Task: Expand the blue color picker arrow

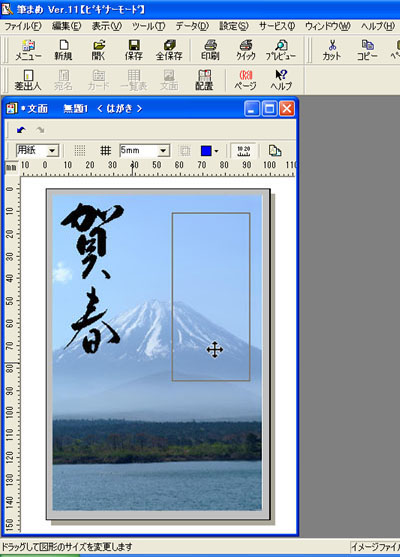Action: (x=217, y=151)
